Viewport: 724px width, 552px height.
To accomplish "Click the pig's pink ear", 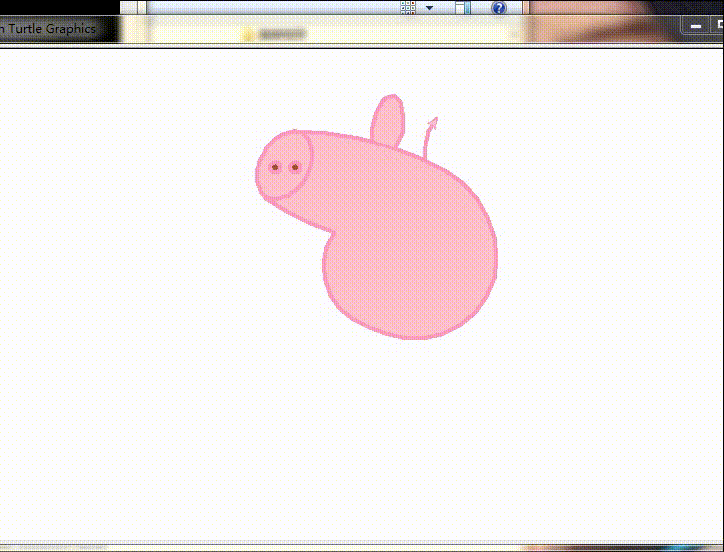I will coord(388,121).
